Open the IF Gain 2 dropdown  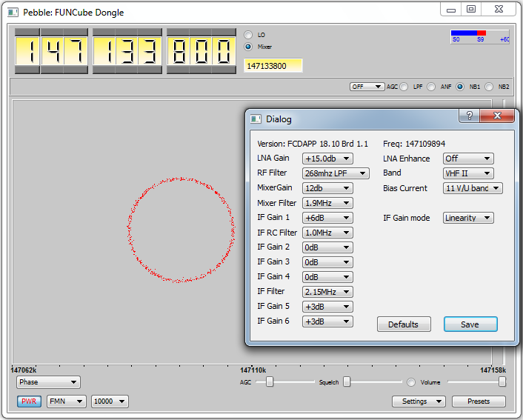[x=327, y=247]
